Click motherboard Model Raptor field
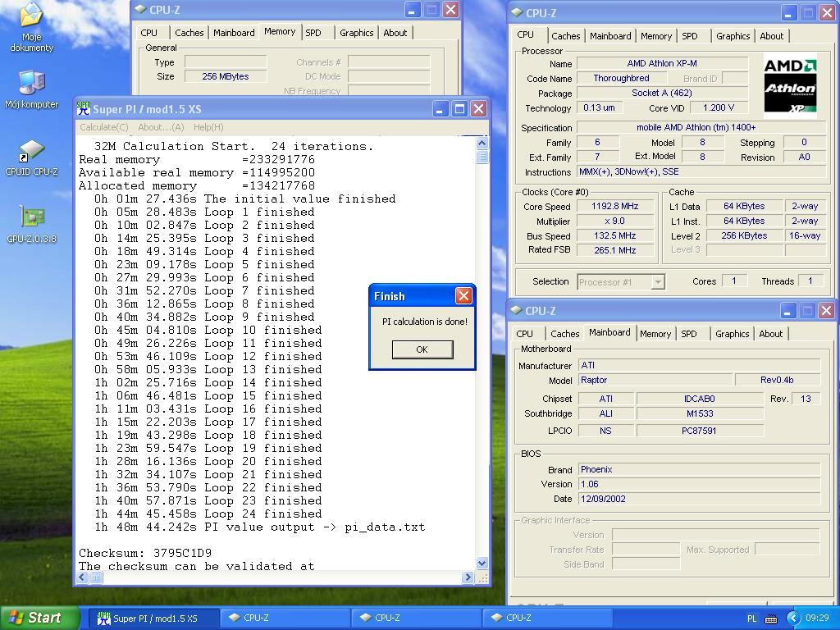This screenshot has height=630, width=840. coord(655,380)
